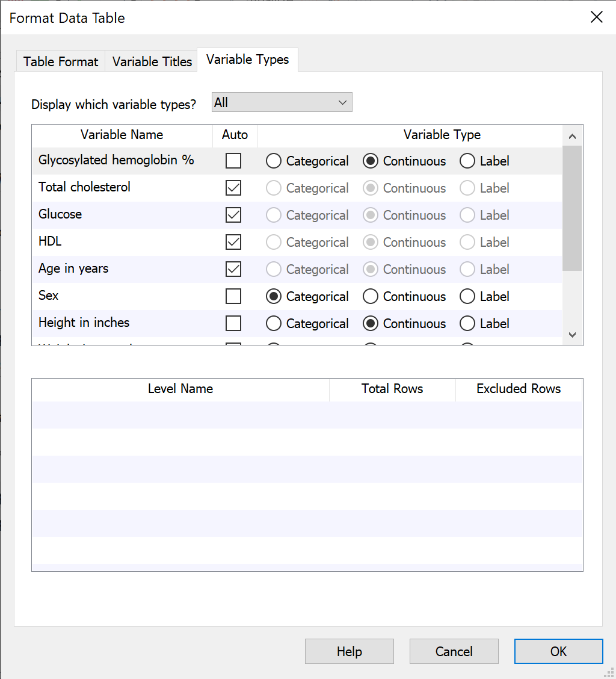Viewport: 616px width, 679px height.
Task: Click the Help button
Action: tap(349, 651)
